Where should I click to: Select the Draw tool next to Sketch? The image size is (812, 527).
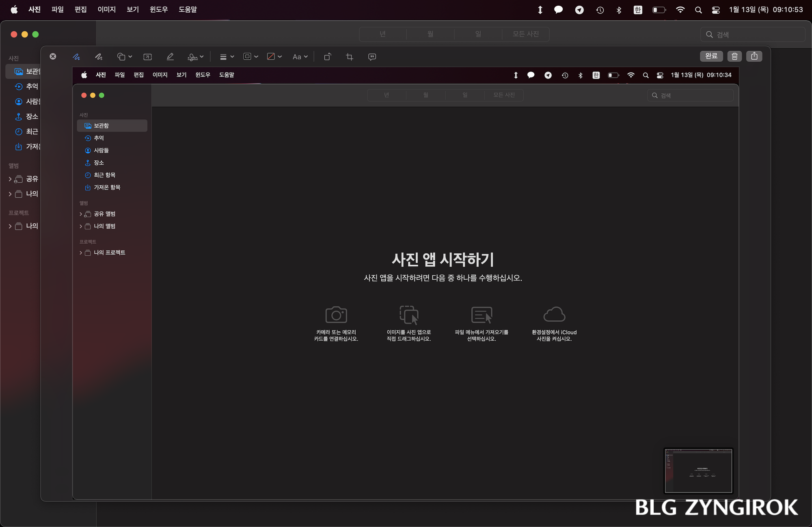tap(98, 56)
